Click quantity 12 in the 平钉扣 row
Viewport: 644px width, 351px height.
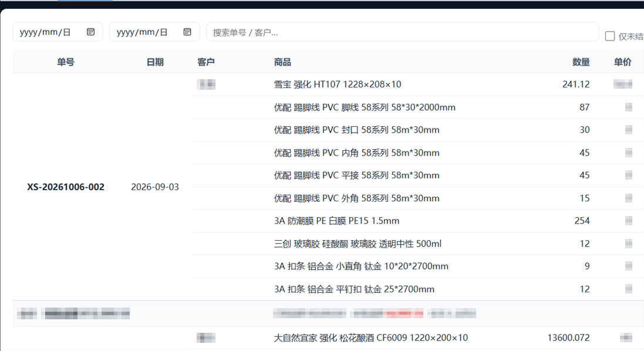click(585, 289)
